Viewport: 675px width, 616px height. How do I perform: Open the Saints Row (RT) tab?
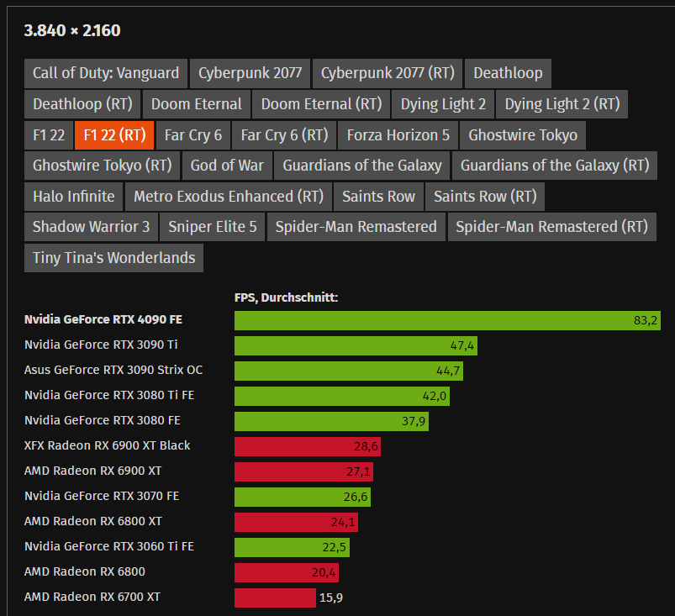[485, 197]
